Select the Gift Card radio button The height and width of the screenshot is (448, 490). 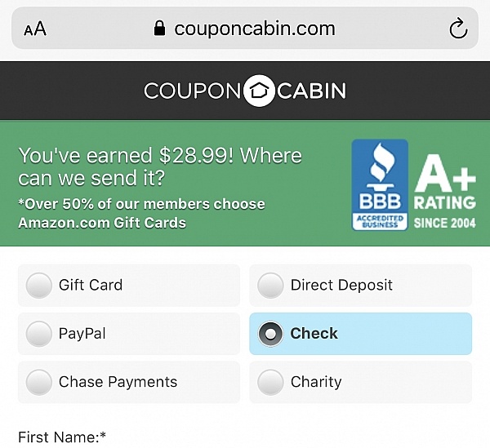click(x=39, y=285)
